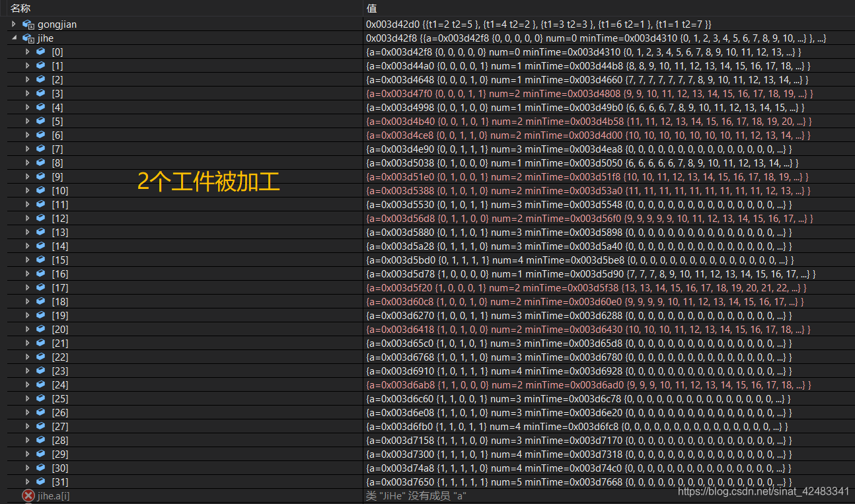Select value of [1] with a=0x003d44a0
The image size is (855, 504).
point(588,65)
